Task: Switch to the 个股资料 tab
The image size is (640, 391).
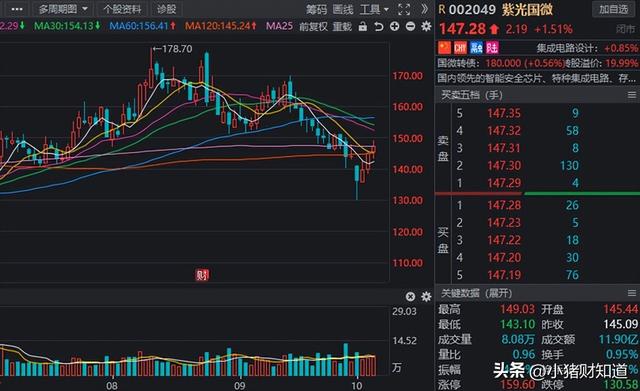Action: pos(122,9)
